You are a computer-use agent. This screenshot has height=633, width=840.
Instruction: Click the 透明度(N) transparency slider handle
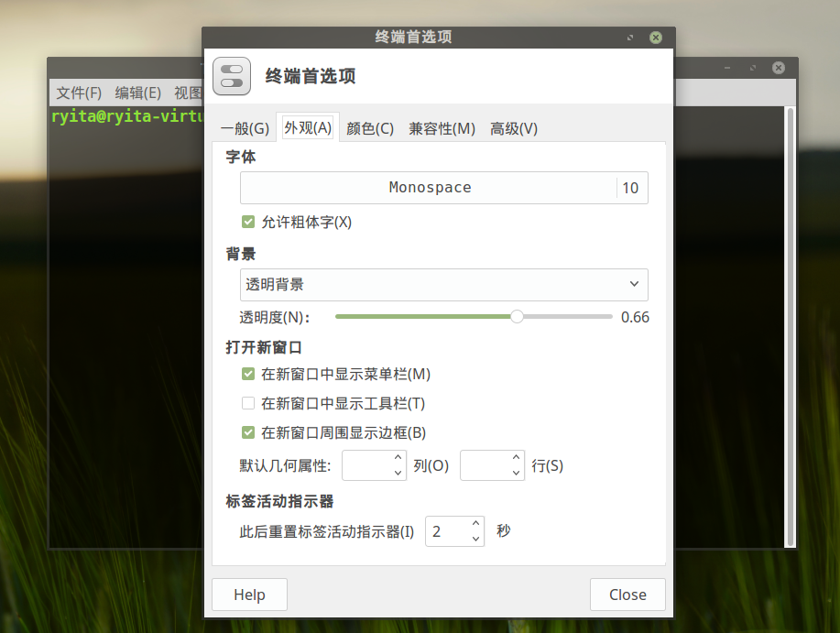517,317
